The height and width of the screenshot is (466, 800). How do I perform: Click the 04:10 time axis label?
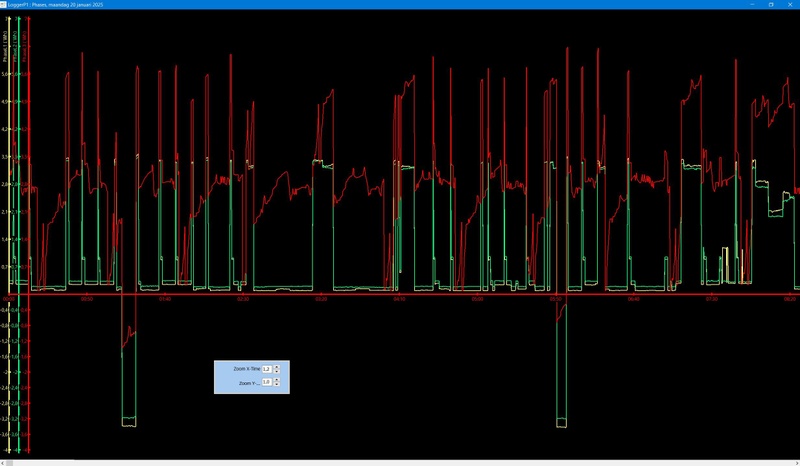pos(399,299)
